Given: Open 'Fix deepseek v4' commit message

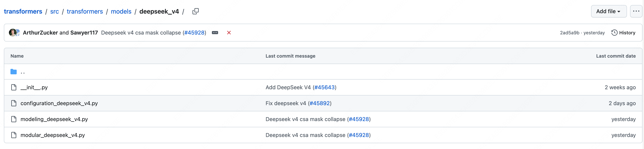Looking at the screenshot, I should click(x=286, y=103).
